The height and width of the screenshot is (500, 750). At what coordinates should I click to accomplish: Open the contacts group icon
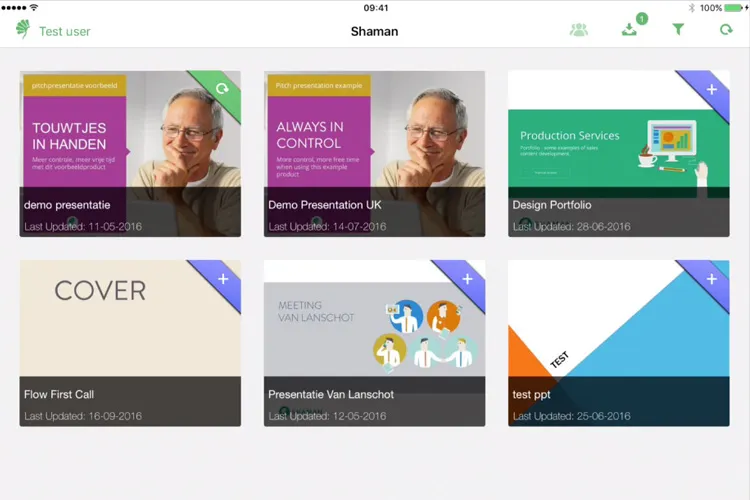click(x=579, y=30)
